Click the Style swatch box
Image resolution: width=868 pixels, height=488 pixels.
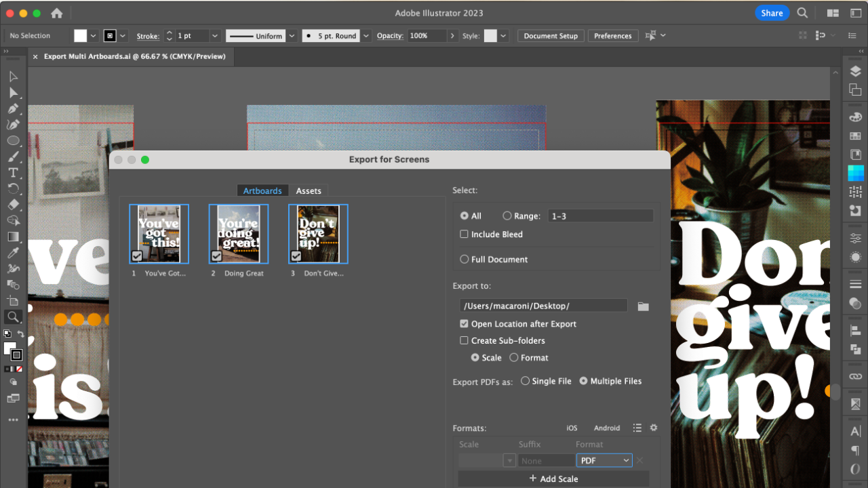click(490, 36)
